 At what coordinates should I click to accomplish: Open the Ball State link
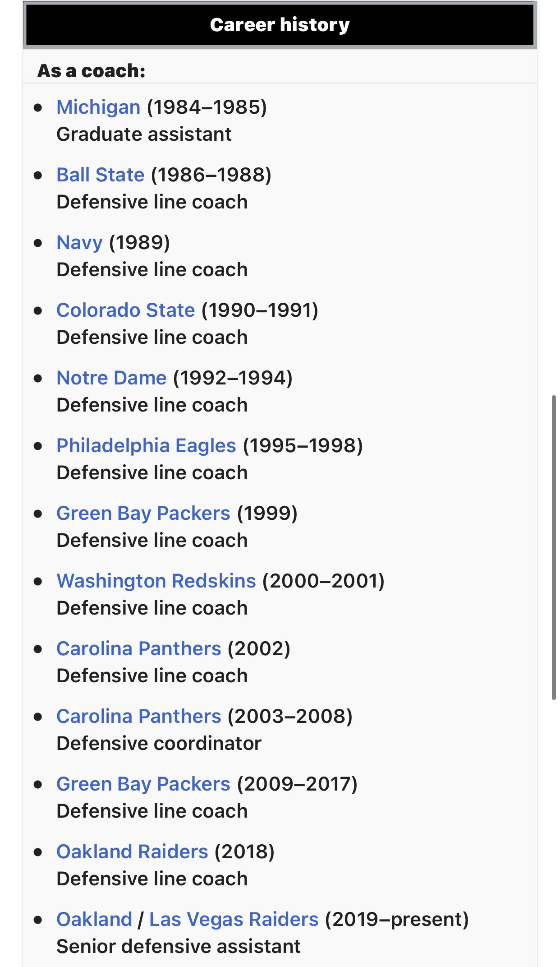coord(101,175)
